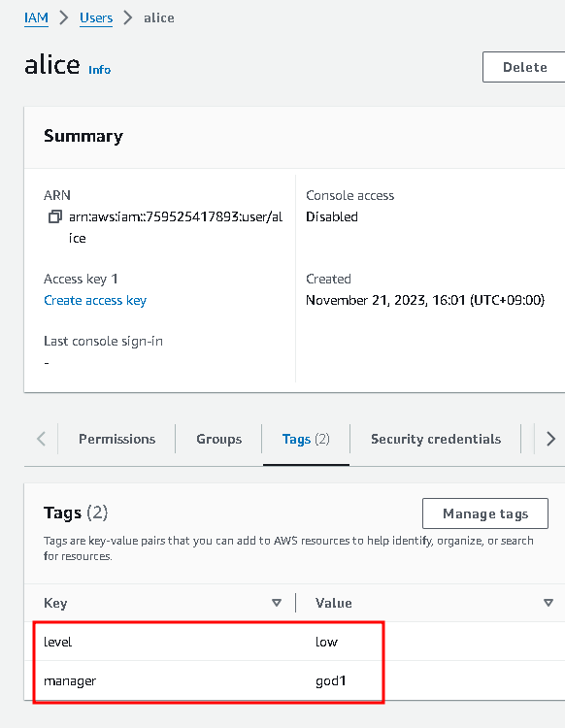Viewport: 565px width, 728px height.
Task: Click the 'Access key 1' label
Action: coord(81,279)
